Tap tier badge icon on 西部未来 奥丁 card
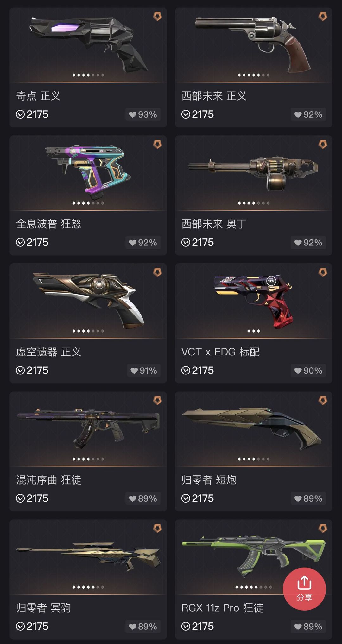Image resolution: width=342 pixels, height=644 pixels. (x=323, y=144)
